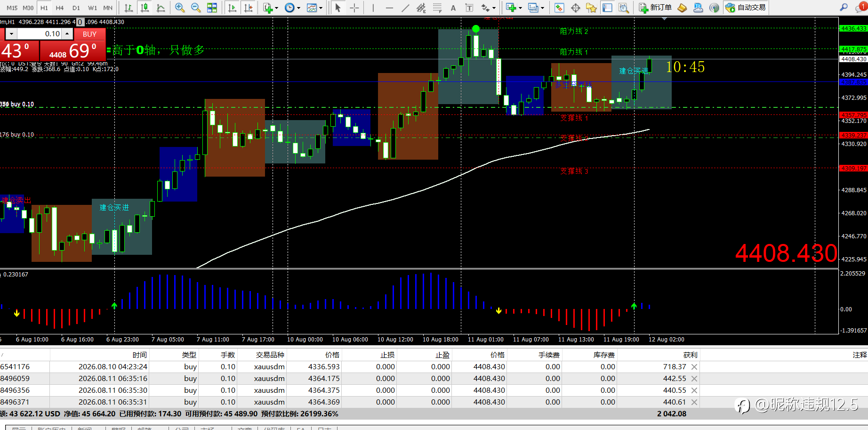The height and width of the screenshot is (430, 868).
Task: Close order 8496059 with its X
Action: click(694, 379)
